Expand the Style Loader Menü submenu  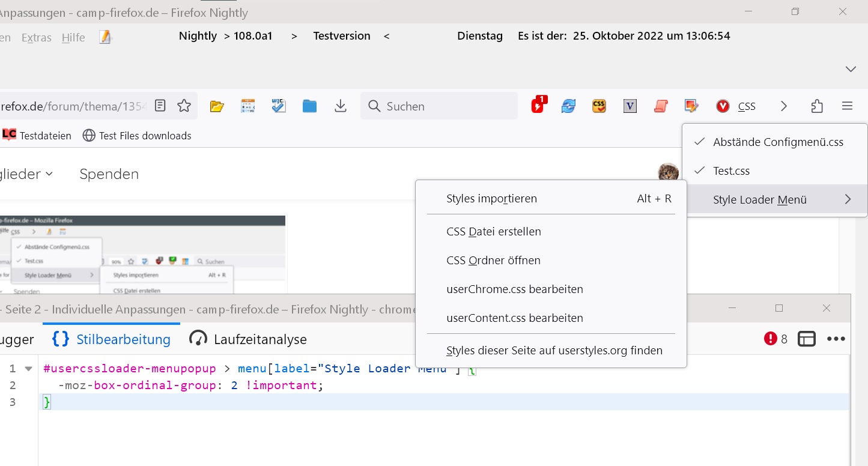(x=775, y=200)
